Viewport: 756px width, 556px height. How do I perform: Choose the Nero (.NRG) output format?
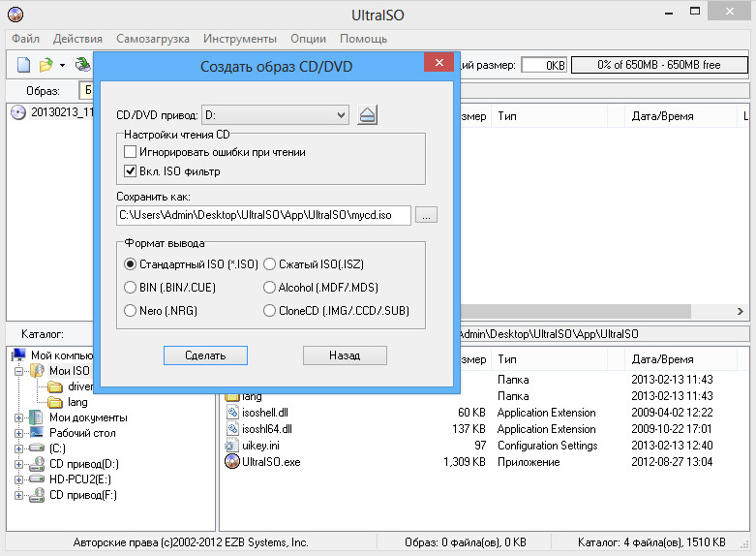pyautogui.click(x=131, y=311)
